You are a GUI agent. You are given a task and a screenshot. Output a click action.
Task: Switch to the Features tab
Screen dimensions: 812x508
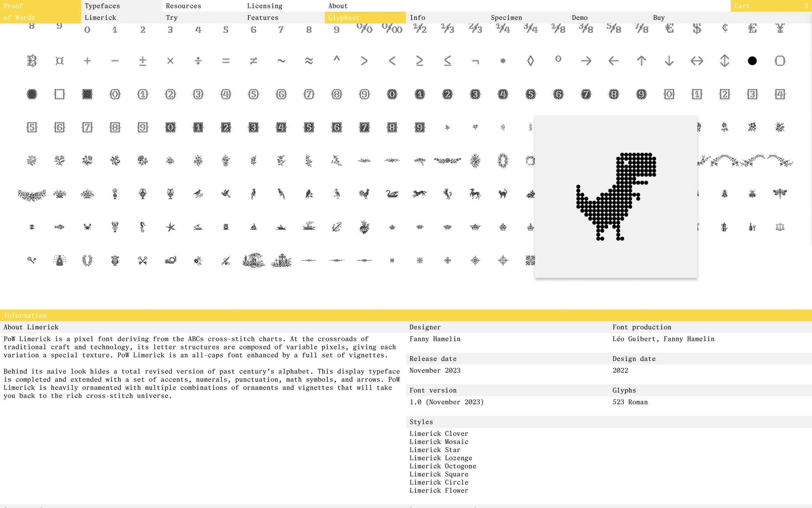coord(263,17)
